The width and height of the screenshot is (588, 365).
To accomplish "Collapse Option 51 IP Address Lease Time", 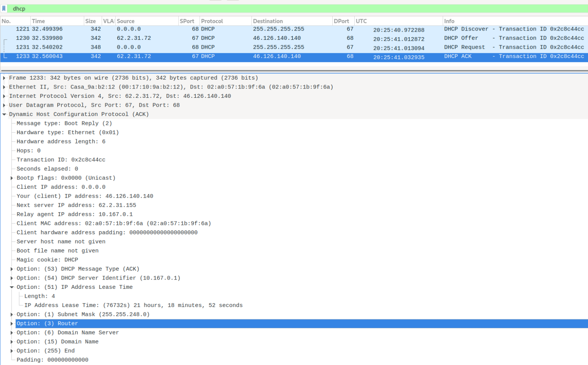I will tap(12, 287).
